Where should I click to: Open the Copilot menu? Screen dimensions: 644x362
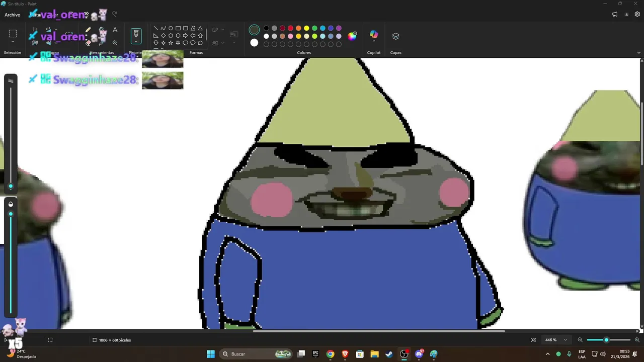[374, 36]
